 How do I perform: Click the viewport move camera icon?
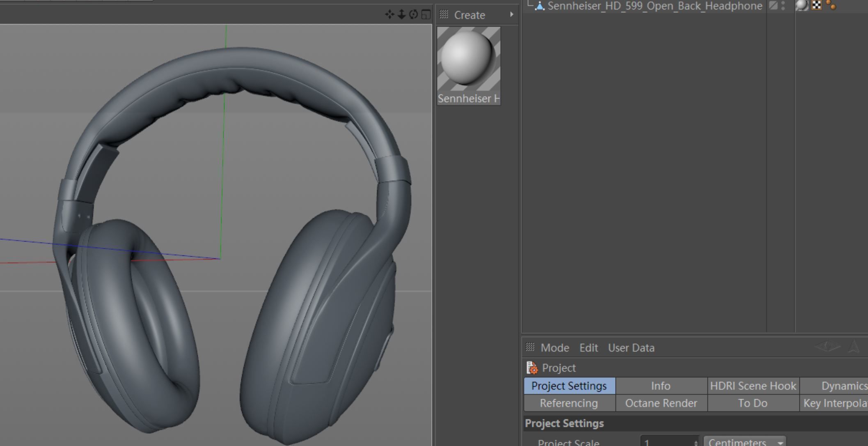pos(389,15)
